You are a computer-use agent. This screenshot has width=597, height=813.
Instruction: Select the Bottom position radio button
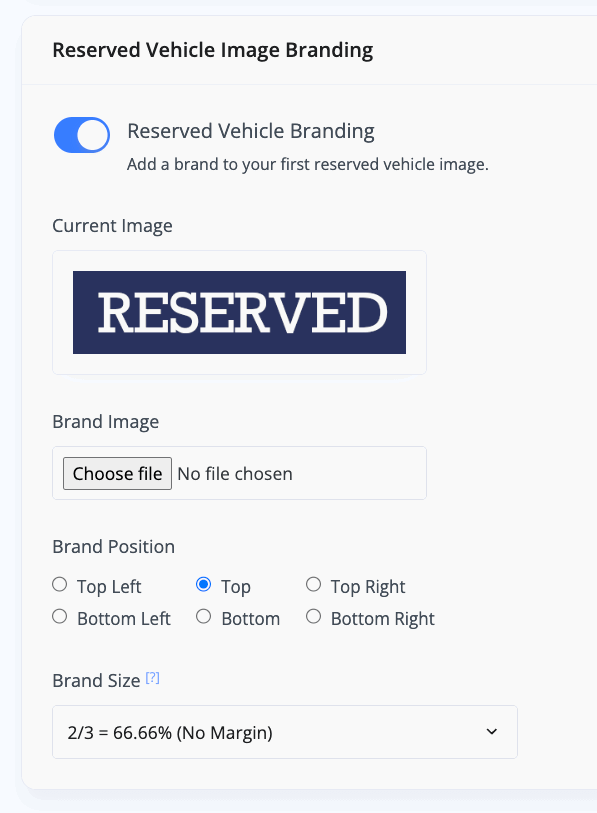(x=203, y=616)
